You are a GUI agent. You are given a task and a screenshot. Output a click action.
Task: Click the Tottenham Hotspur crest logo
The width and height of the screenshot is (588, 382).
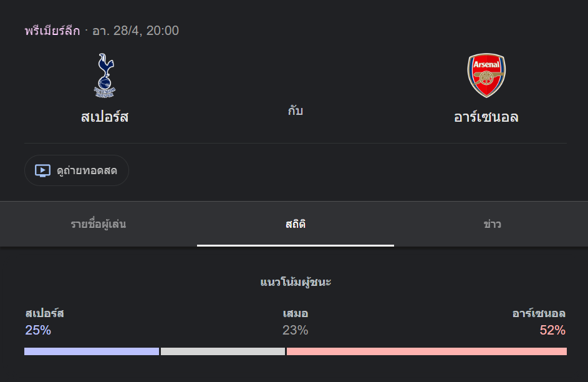105,76
